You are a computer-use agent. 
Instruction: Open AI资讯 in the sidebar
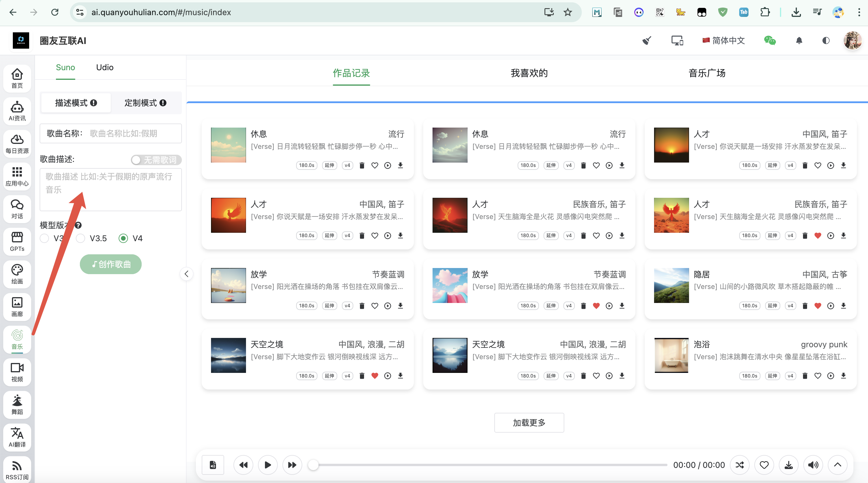pyautogui.click(x=17, y=111)
